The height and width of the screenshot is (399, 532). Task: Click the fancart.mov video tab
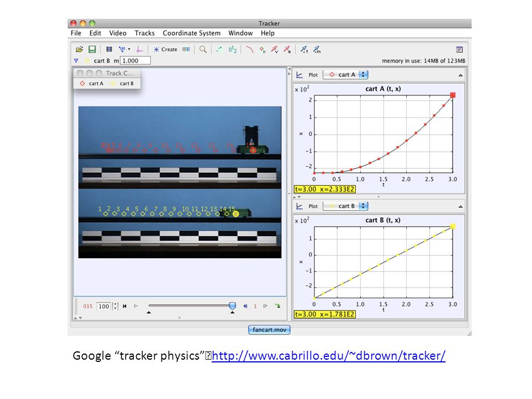coord(269,330)
